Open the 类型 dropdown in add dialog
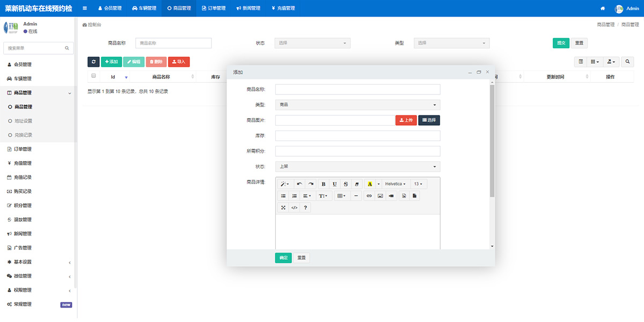Image resolution: width=644 pixels, height=322 pixels. [x=357, y=105]
